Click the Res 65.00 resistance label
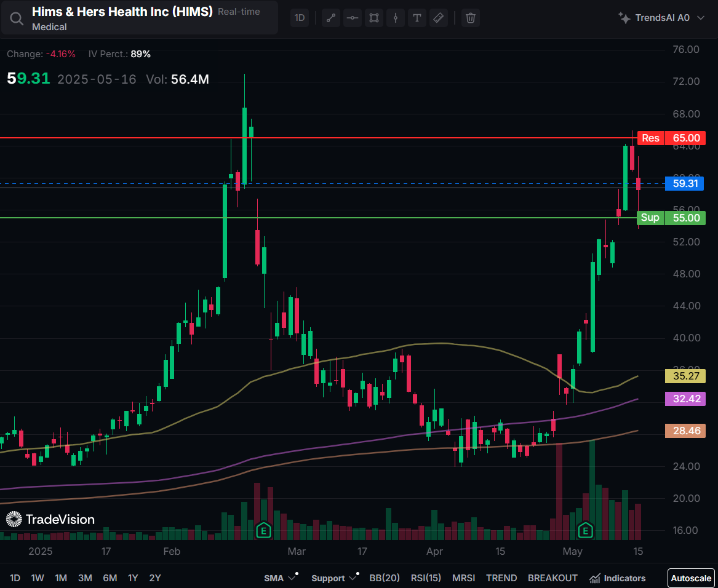 pos(671,138)
